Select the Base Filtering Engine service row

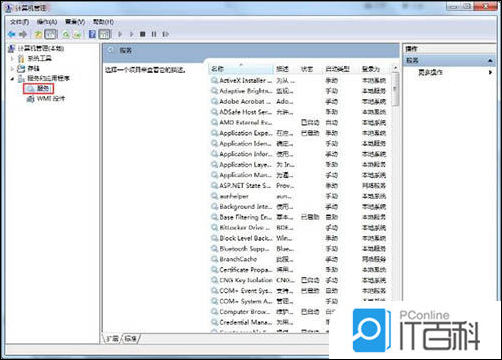click(x=299, y=217)
